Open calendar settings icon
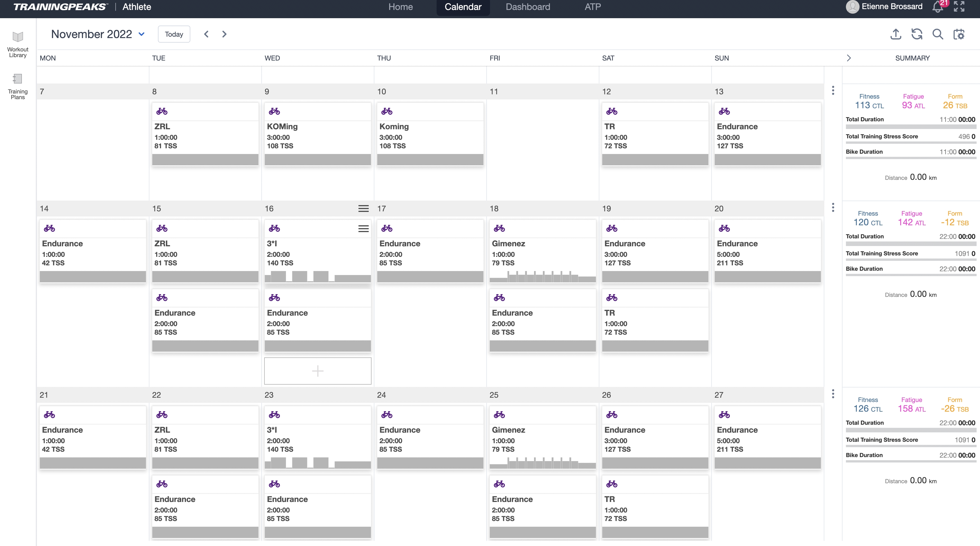 tap(959, 34)
